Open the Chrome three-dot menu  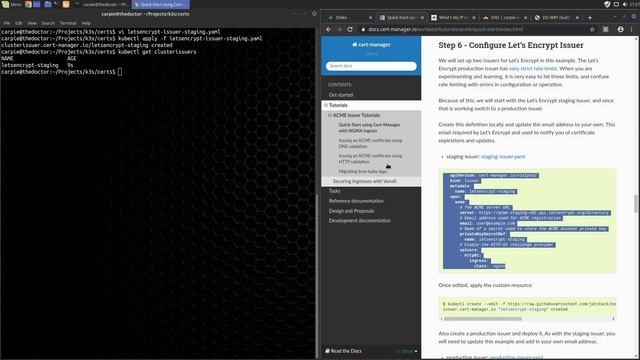pos(631,29)
